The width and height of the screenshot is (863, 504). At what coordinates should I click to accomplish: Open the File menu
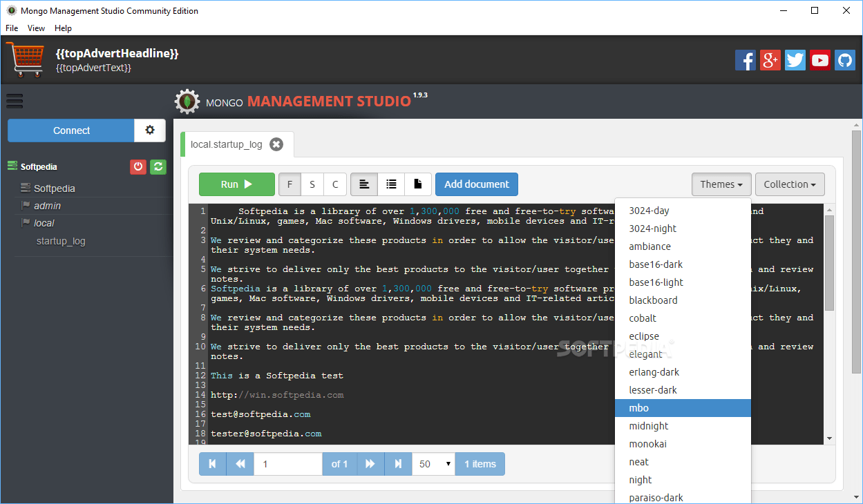tap(11, 28)
